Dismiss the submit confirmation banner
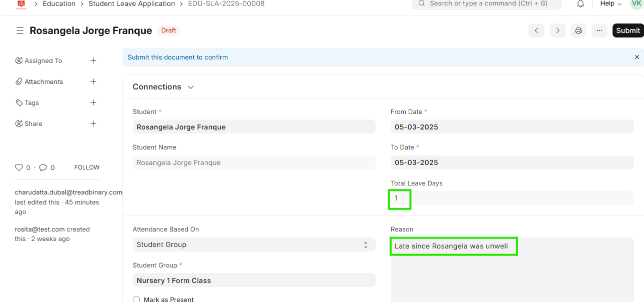644x302 pixels. (637, 57)
